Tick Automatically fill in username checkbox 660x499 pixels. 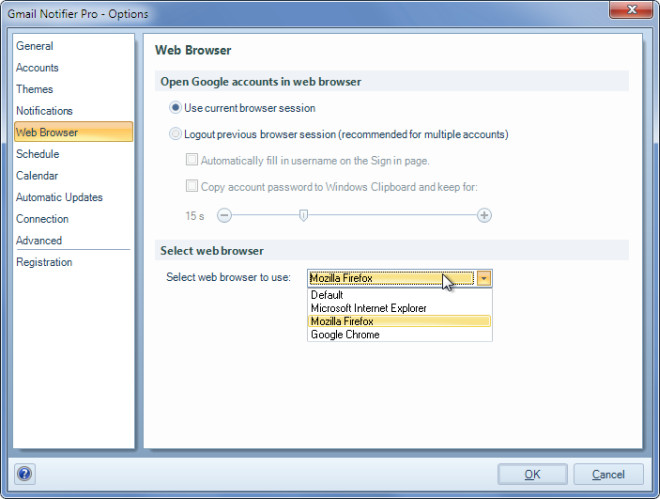click(192, 160)
